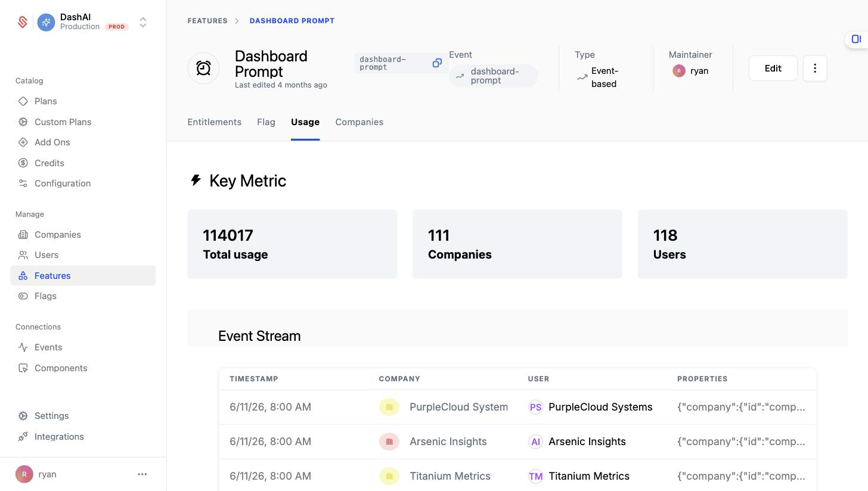Click PurpleCloud row properties JSON
The image size is (868, 491).
pos(741,408)
